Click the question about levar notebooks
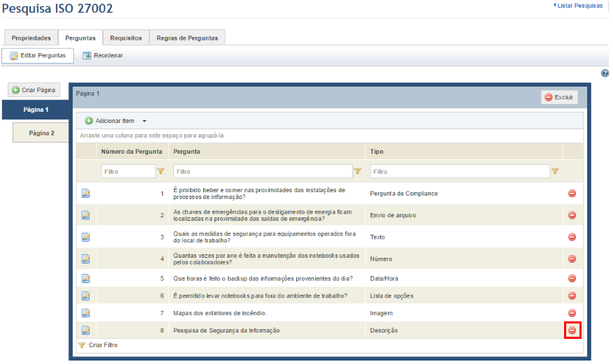Viewport: 613px width, 364px height. [x=260, y=296]
